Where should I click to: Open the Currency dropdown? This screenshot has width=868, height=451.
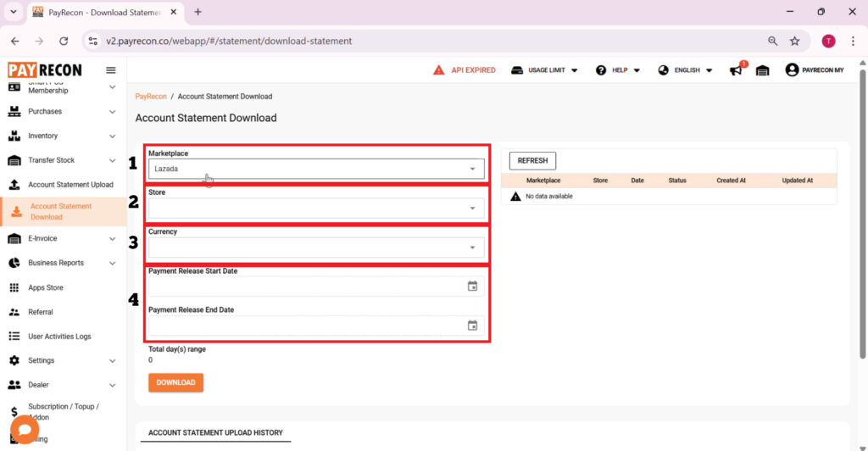coord(316,248)
